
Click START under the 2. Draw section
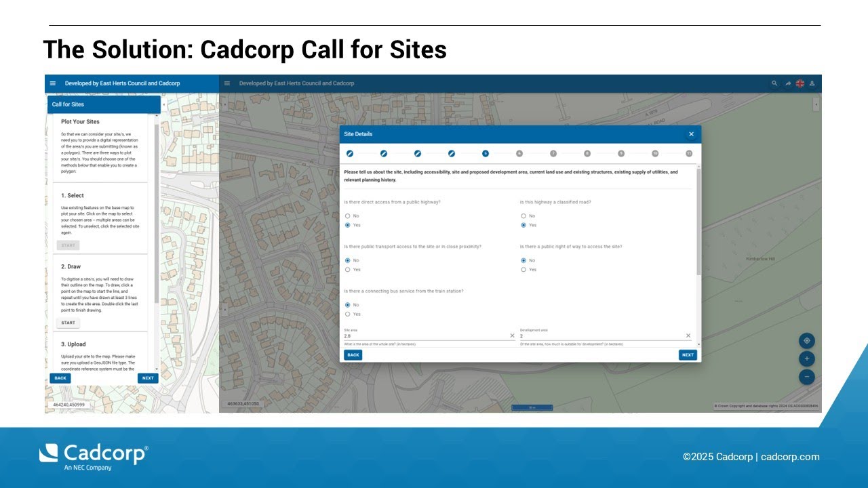(68, 323)
